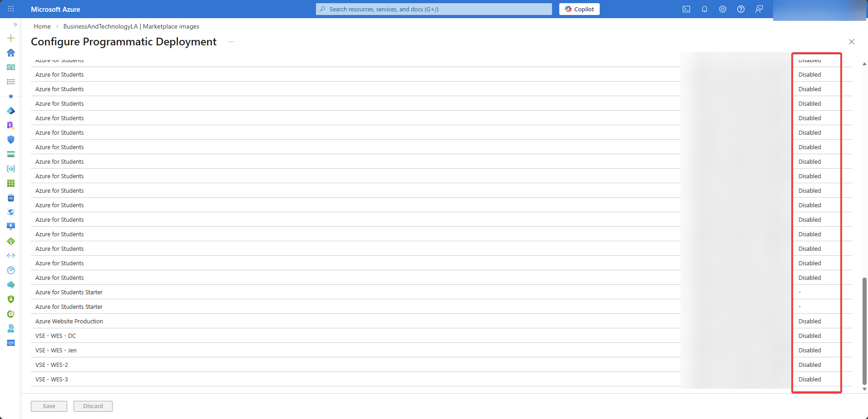868x419 pixels.
Task: Open the portal waffle menu
Action: click(x=11, y=9)
